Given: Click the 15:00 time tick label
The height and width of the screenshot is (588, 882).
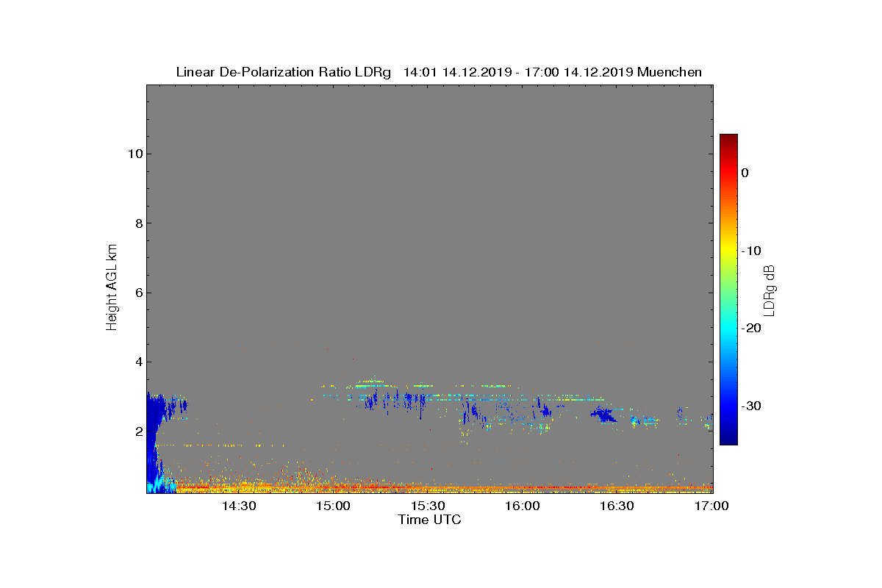Looking at the screenshot, I should 334,506.
